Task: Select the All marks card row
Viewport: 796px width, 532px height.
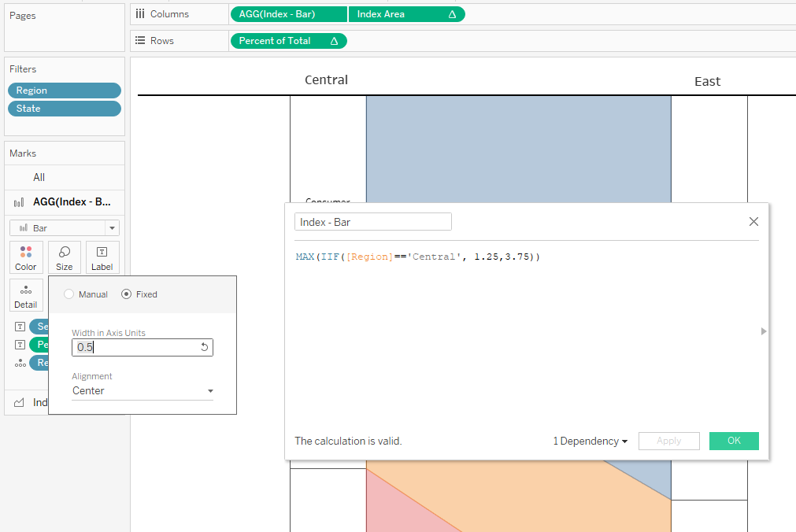Action: pyautogui.click(x=65, y=177)
